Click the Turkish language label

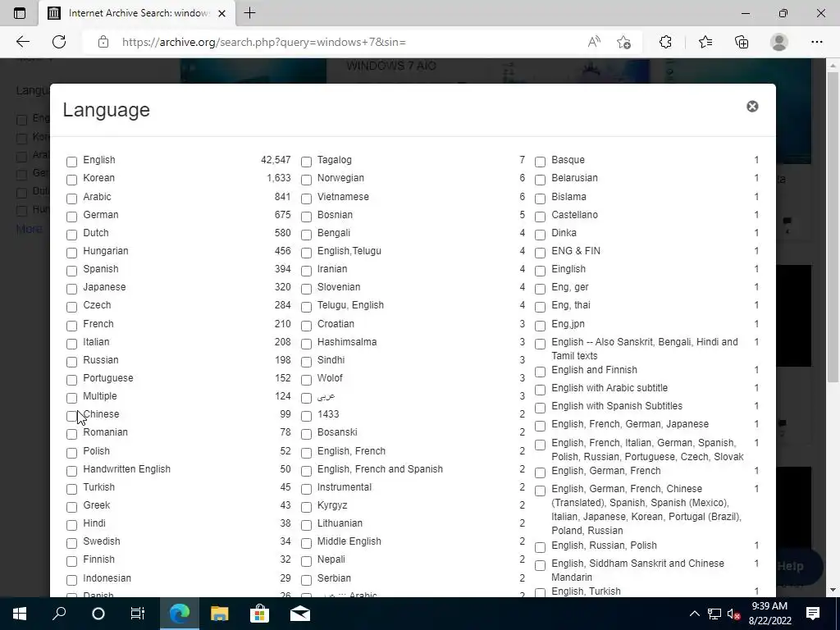(98, 487)
